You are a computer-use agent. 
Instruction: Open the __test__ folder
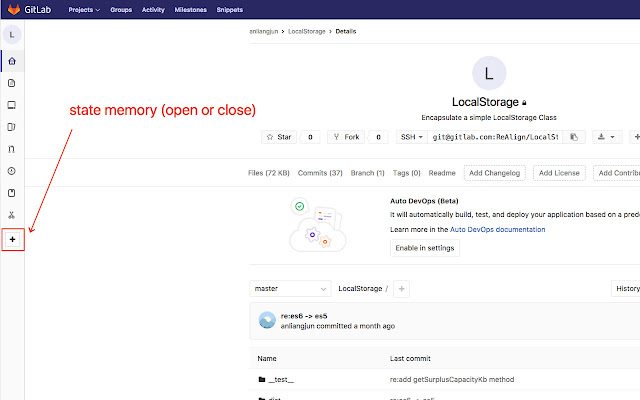coord(281,380)
